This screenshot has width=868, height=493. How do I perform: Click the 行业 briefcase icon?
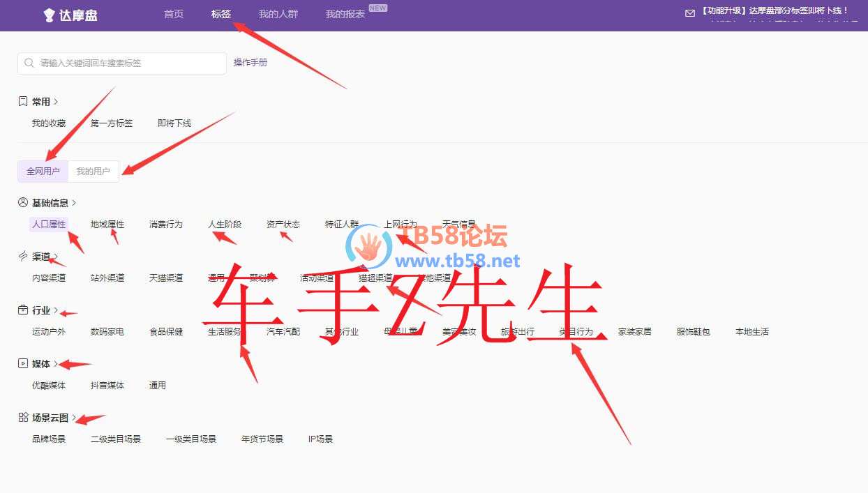pyautogui.click(x=23, y=310)
